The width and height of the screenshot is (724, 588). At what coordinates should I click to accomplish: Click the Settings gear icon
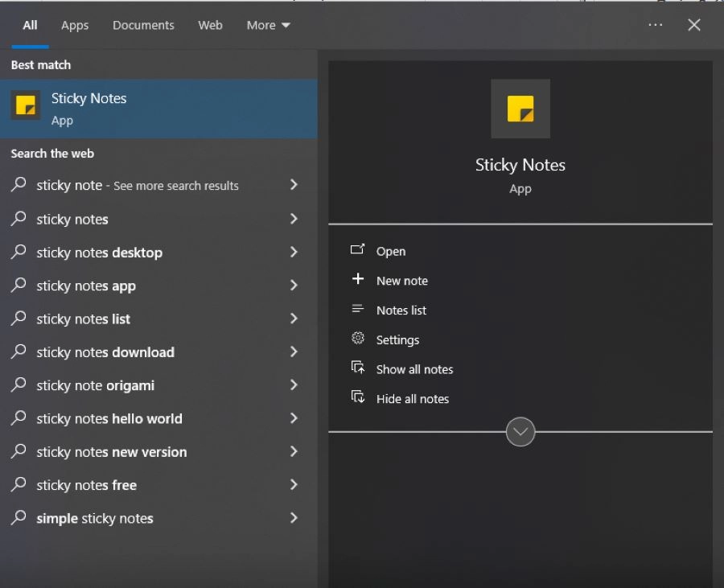[x=358, y=339]
